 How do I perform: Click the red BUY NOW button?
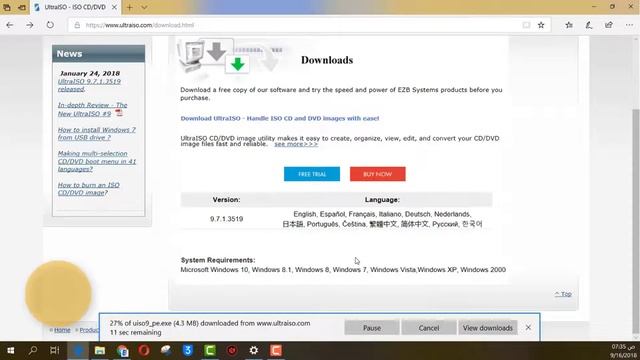378,174
